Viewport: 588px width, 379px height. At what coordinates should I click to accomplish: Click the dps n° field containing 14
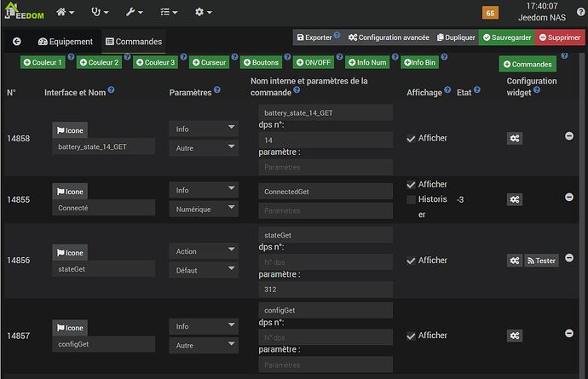pyautogui.click(x=326, y=140)
